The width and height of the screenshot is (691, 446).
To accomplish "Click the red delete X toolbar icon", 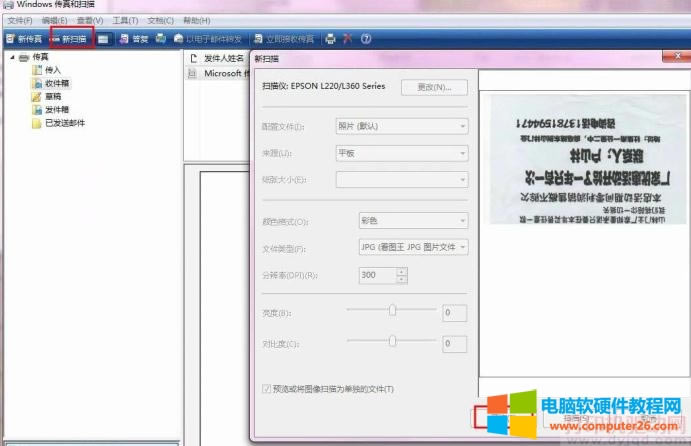I will click(347, 39).
